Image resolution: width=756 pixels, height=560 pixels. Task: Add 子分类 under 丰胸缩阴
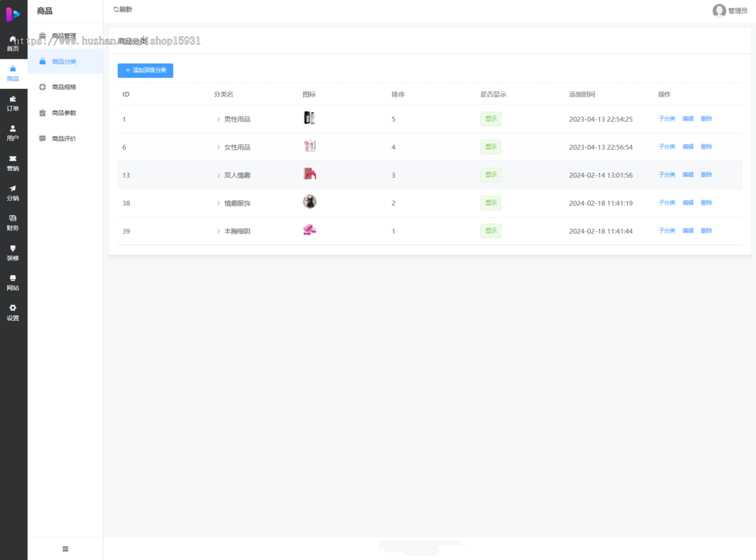[667, 231]
